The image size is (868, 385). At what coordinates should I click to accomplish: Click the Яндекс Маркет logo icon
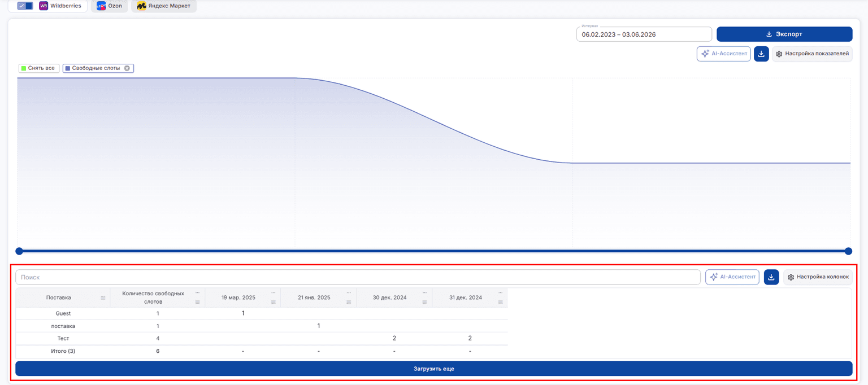click(x=142, y=6)
